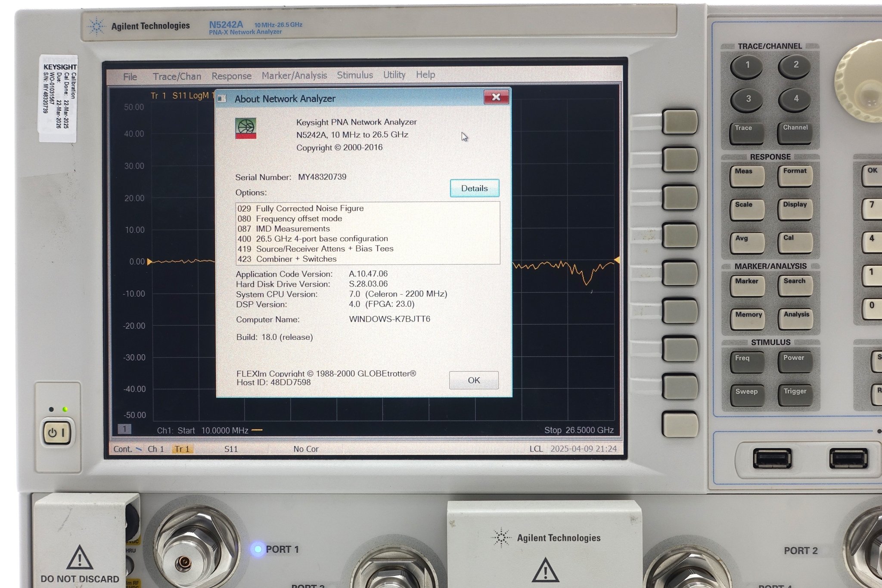Push the Freq stimulus key

click(747, 363)
